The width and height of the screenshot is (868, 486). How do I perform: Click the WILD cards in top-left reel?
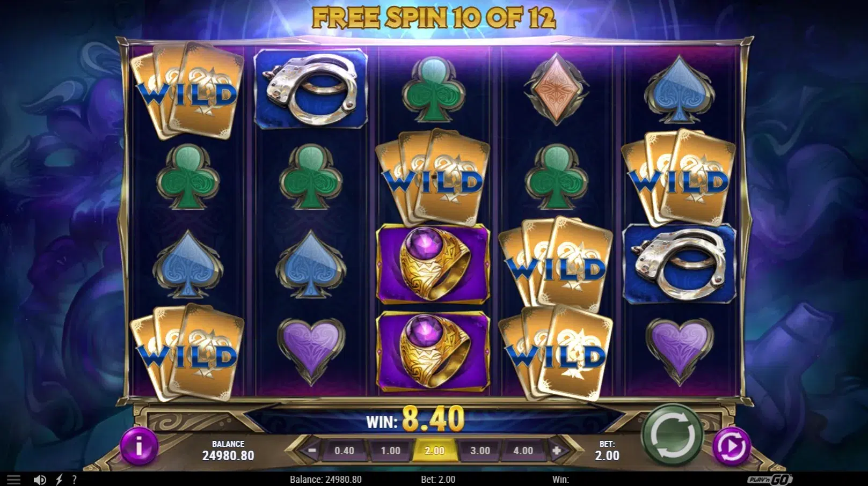187,90
